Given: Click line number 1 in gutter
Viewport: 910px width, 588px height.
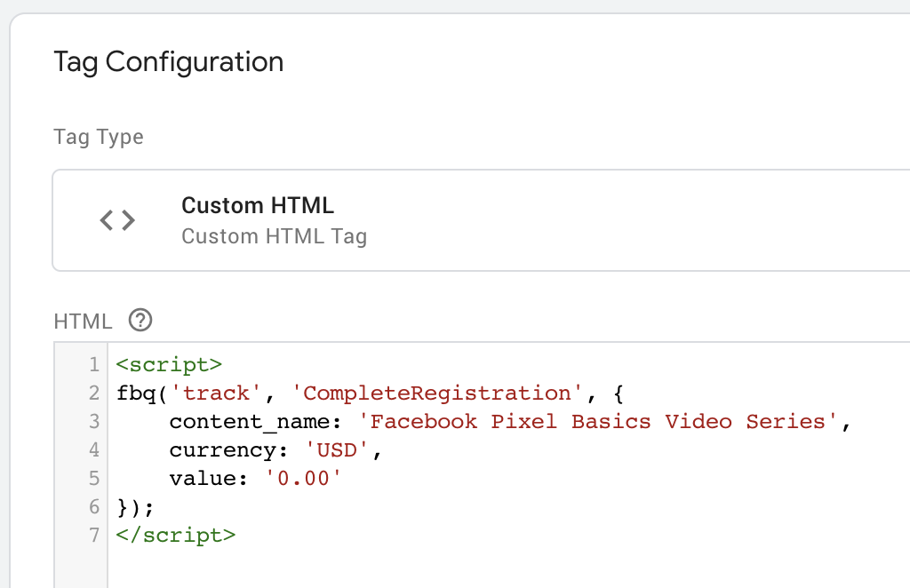Looking at the screenshot, I should point(94,365).
